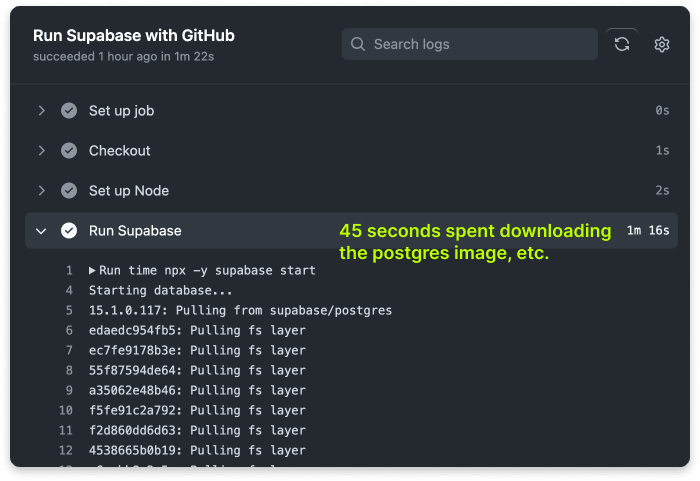The image size is (700, 481).
Task: Expand the Run time npx command group
Action: click(92, 270)
